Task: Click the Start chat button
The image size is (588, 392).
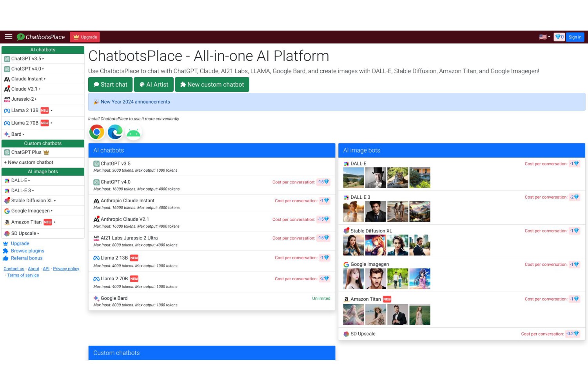Action: 110,84
